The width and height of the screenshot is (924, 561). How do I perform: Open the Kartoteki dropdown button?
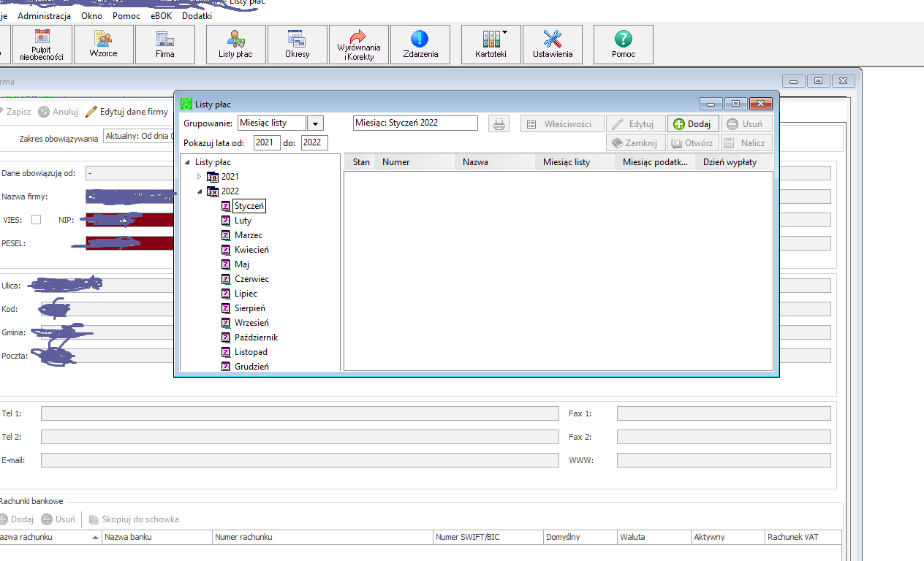[x=491, y=45]
